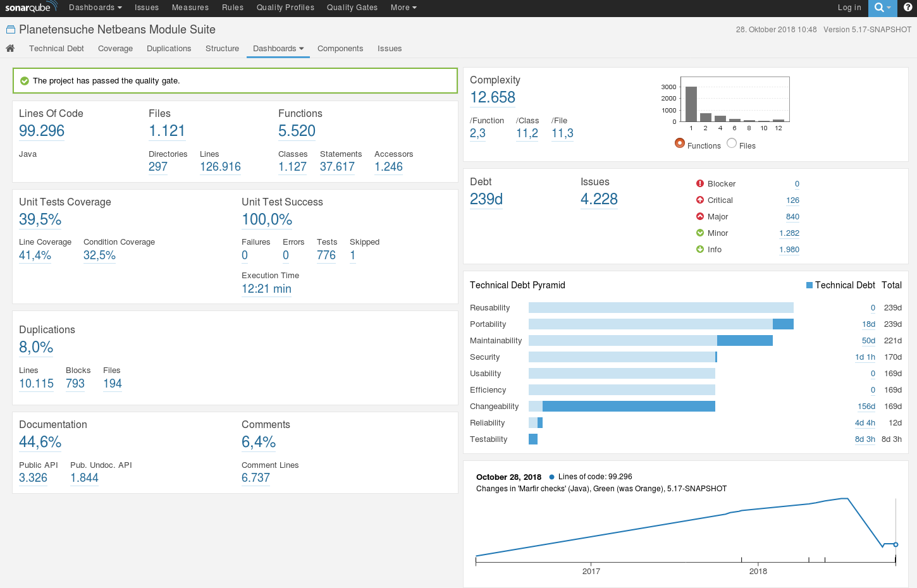
Task: Click the current point on timeline chart
Action: tap(895, 544)
